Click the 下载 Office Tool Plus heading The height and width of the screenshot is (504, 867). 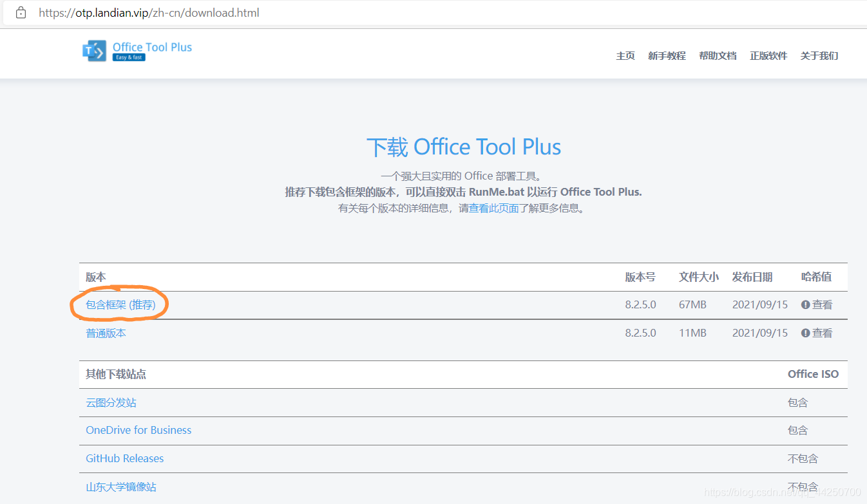[464, 147]
